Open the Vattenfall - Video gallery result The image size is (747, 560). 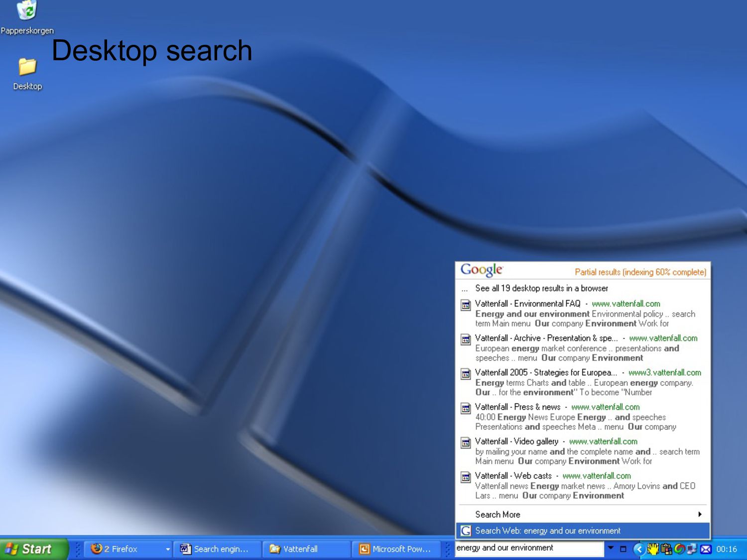[x=516, y=441]
